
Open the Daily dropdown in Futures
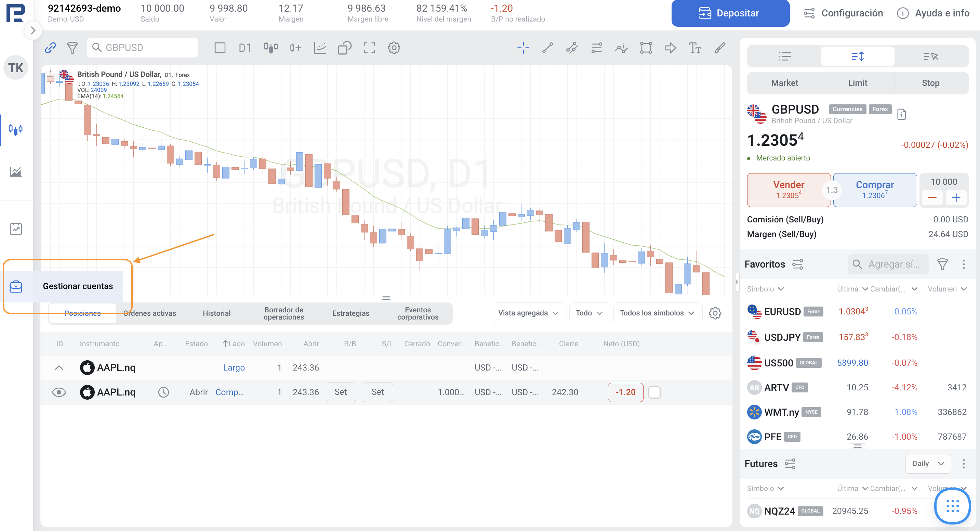[x=927, y=463]
